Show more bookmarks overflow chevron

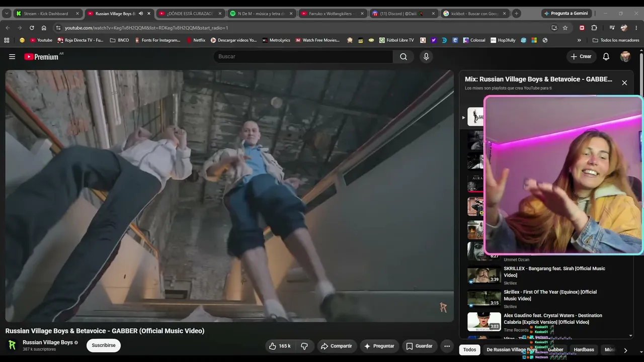[579, 40]
